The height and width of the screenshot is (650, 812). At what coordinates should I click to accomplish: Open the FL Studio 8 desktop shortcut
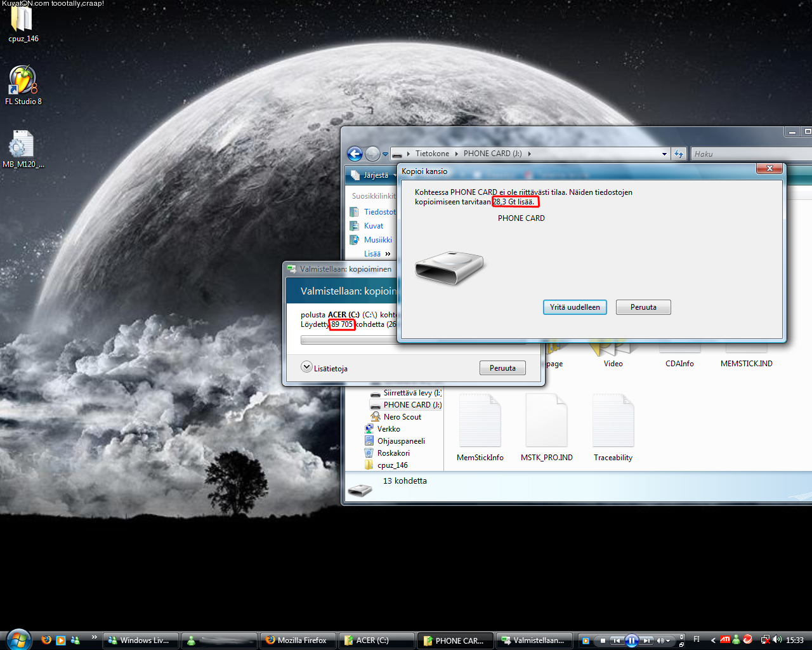pyautogui.click(x=23, y=82)
